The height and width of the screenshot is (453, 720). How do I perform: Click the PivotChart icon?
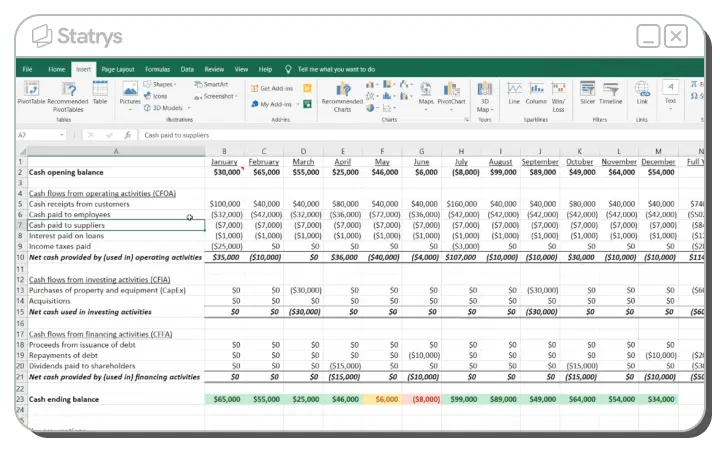point(451,94)
